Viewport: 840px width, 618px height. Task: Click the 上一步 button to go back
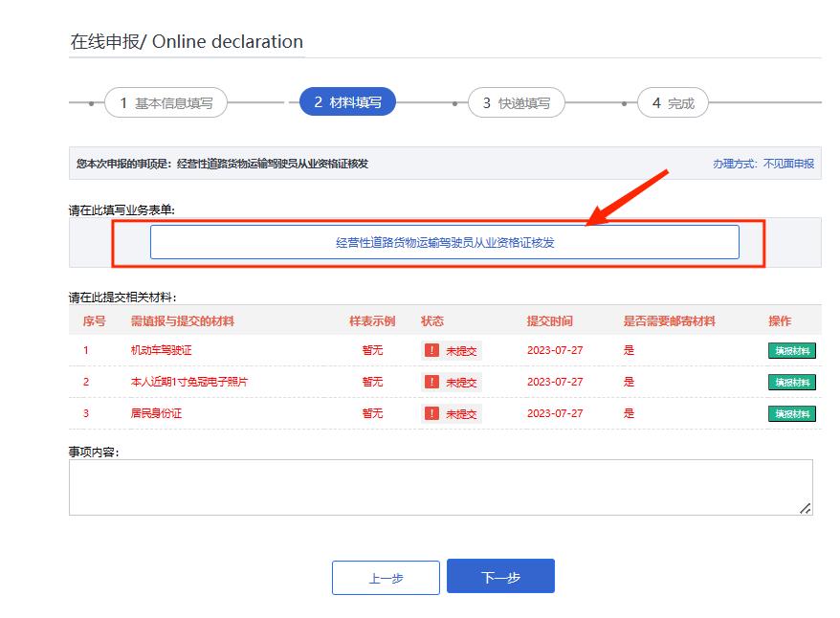(x=386, y=576)
